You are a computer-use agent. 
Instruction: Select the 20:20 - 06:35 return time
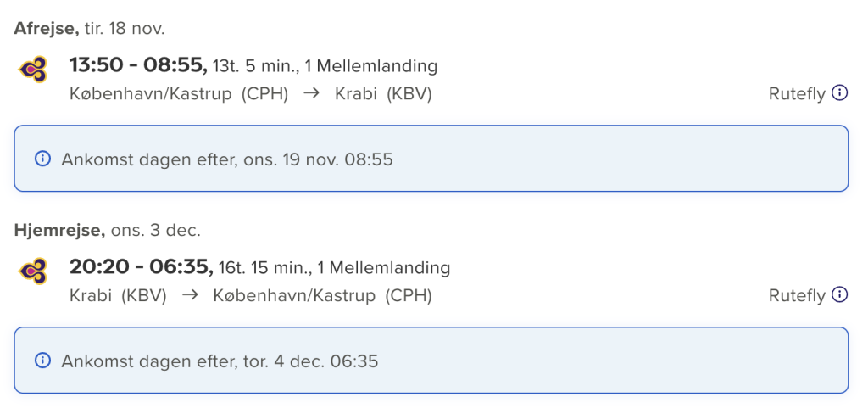(x=142, y=267)
